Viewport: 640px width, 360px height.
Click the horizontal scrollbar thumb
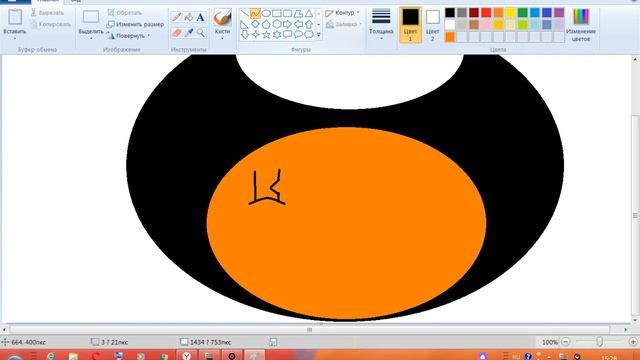click(309, 329)
